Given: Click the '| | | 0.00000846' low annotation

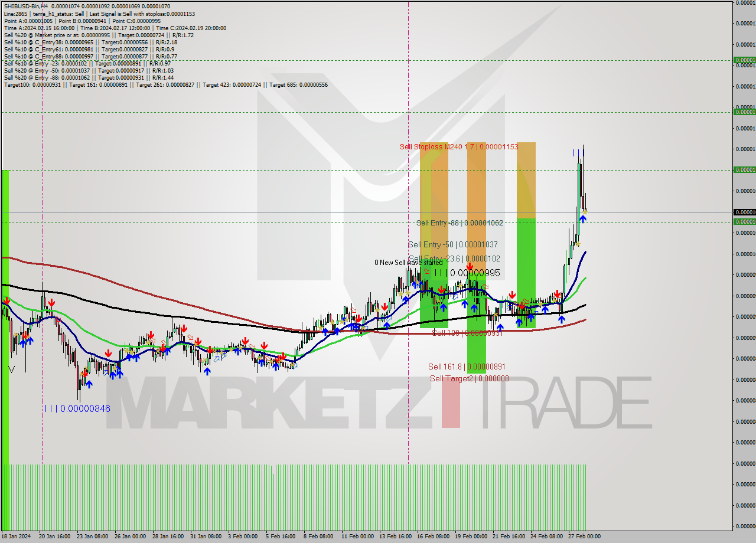Looking at the screenshot, I should click(x=77, y=408).
